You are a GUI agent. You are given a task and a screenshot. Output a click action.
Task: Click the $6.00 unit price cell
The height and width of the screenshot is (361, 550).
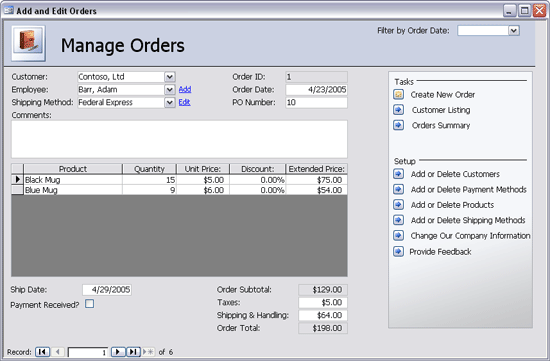(203, 190)
